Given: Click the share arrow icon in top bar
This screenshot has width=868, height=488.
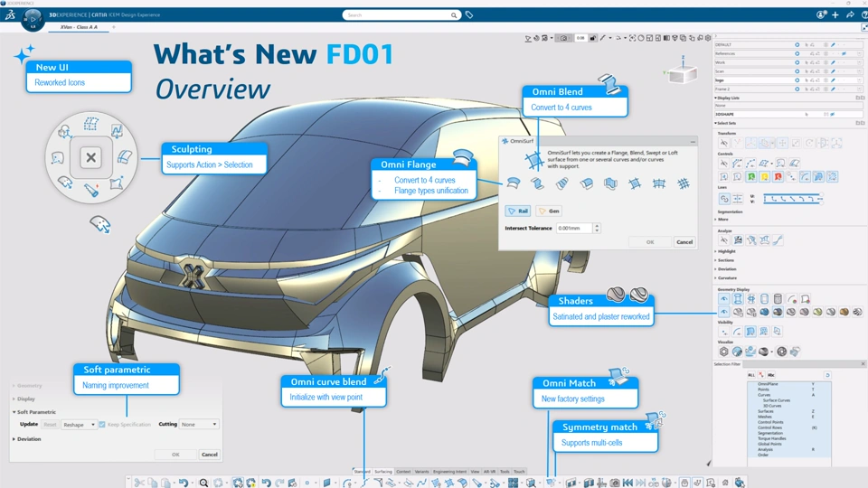Looking at the screenshot, I should (850, 15).
